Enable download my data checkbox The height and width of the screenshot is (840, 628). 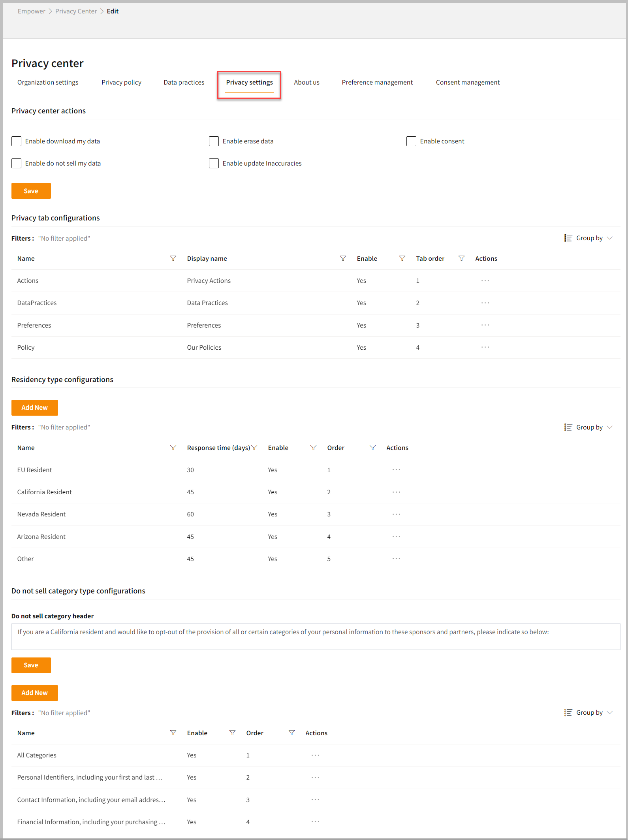click(16, 141)
